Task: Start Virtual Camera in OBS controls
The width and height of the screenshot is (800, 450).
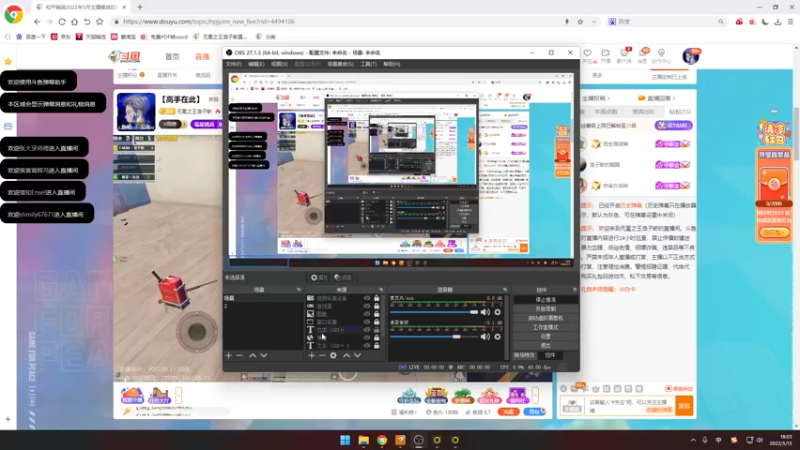Action: pyautogui.click(x=545, y=318)
